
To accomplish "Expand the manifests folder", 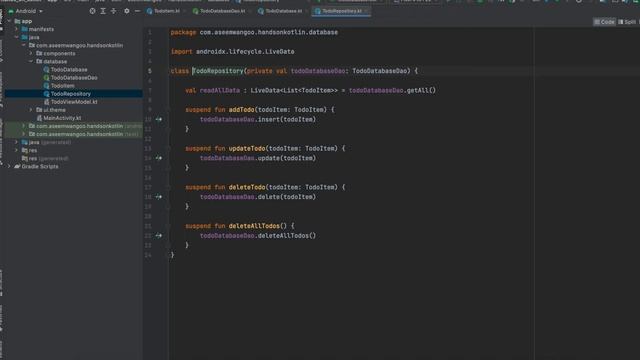I will [16, 29].
